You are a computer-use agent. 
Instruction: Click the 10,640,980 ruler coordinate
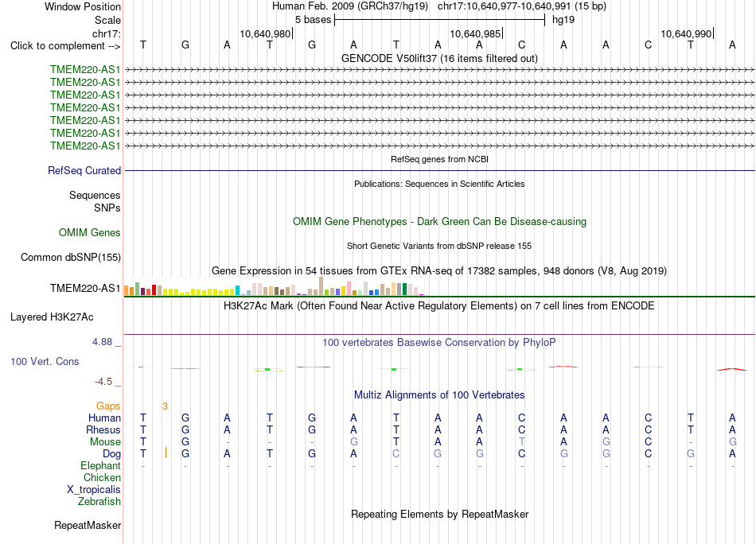[265, 33]
